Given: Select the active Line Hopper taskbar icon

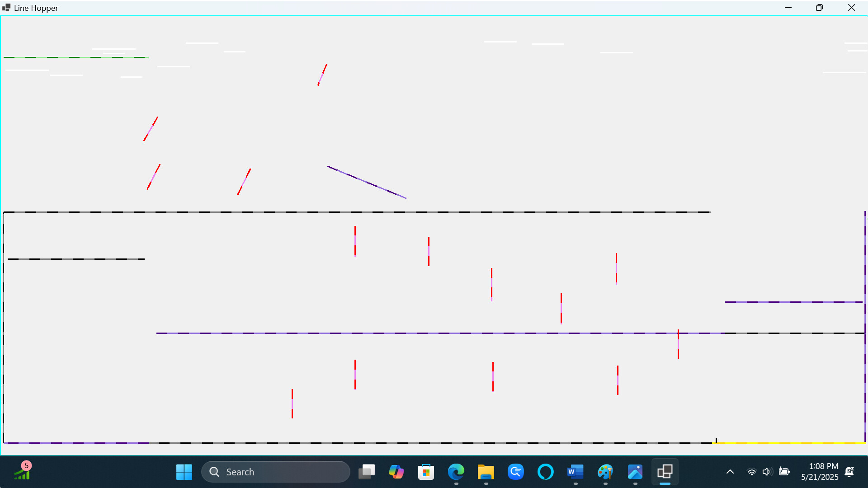Looking at the screenshot, I should (665, 471).
